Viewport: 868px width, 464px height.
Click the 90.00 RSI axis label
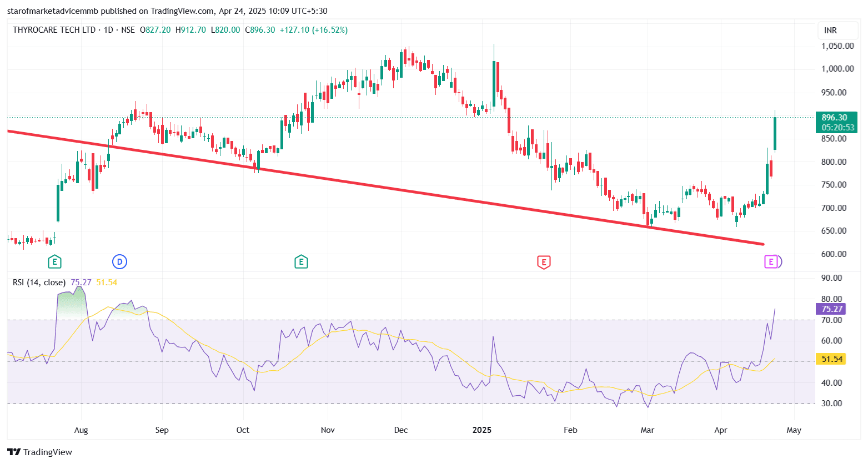tap(832, 278)
